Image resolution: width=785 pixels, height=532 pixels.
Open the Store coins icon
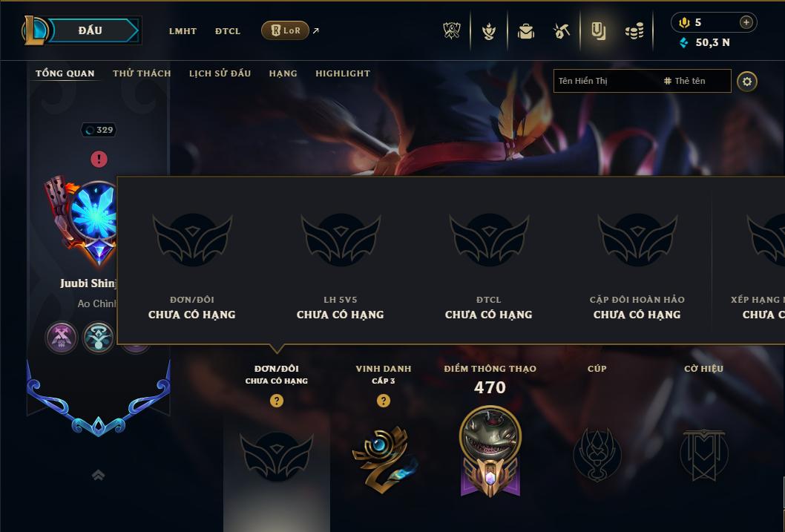pyautogui.click(x=634, y=32)
